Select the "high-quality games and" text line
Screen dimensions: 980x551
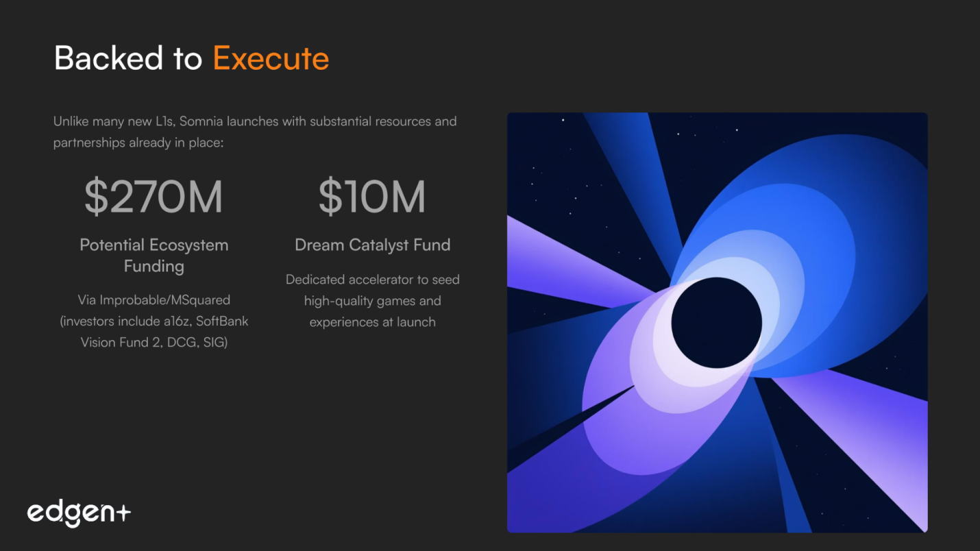pos(372,301)
